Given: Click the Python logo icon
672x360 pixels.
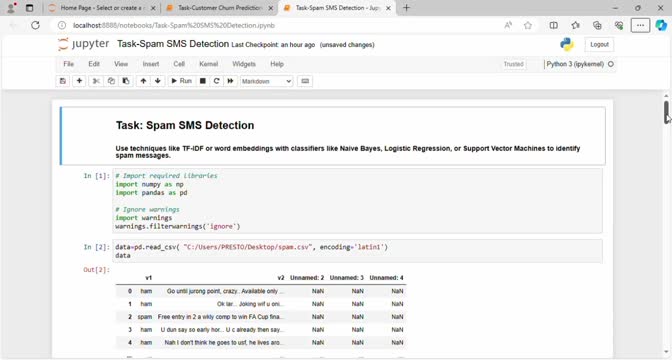Looking at the screenshot, I should pyautogui.click(x=567, y=45).
